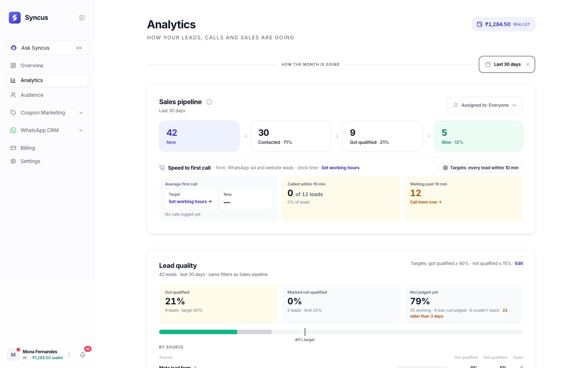This screenshot has height=368, width=588.
Task: Click the Audience people icon
Action: pyautogui.click(x=13, y=95)
